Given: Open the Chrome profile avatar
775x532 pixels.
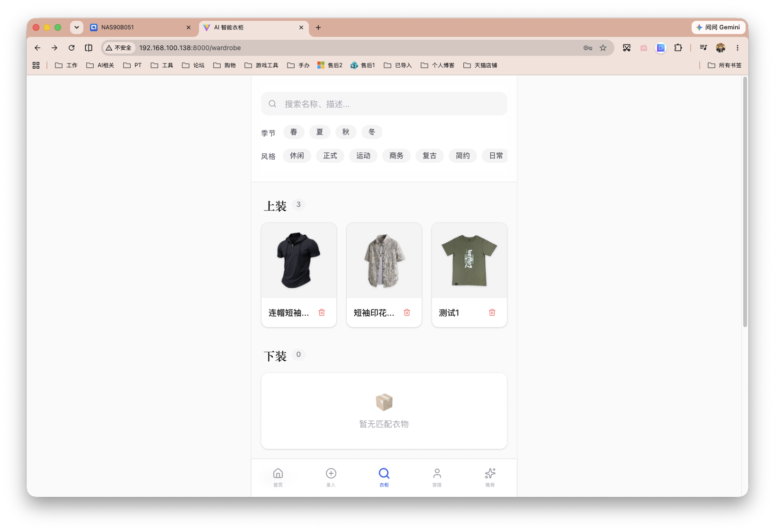Looking at the screenshot, I should click(721, 48).
